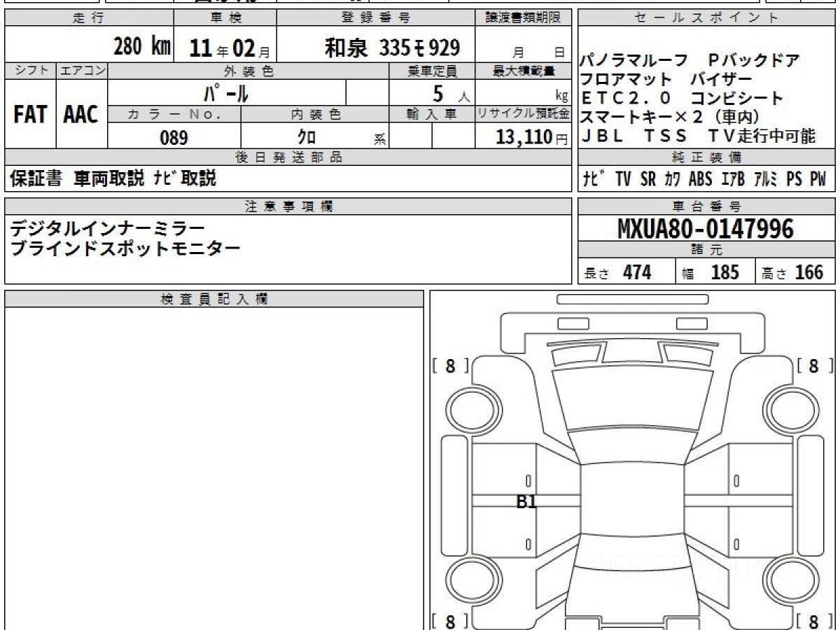The width and height of the screenshot is (840, 630).
Task: Select the デジタルインナーミラー note
Action: point(108,228)
